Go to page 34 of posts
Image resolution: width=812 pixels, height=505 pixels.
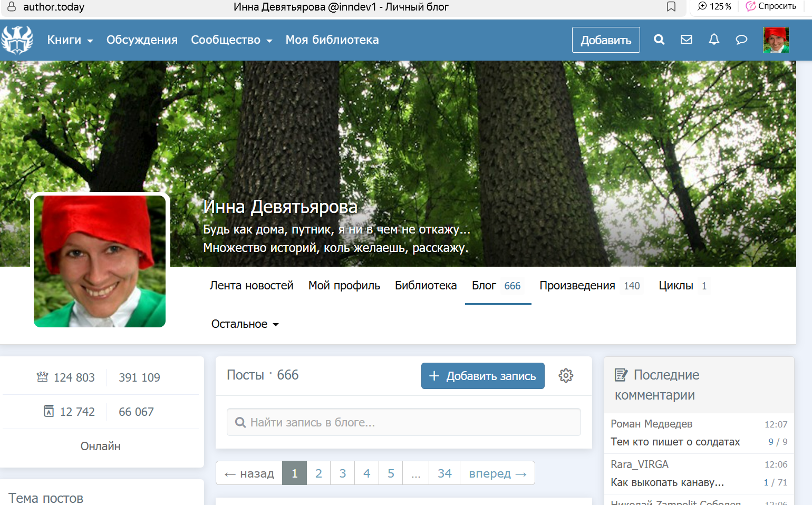(444, 473)
